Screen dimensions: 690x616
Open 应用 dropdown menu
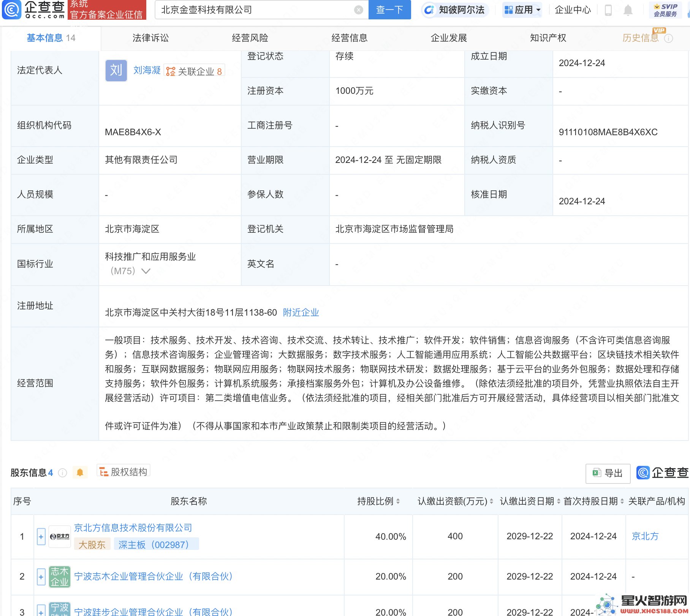click(x=522, y=10)
